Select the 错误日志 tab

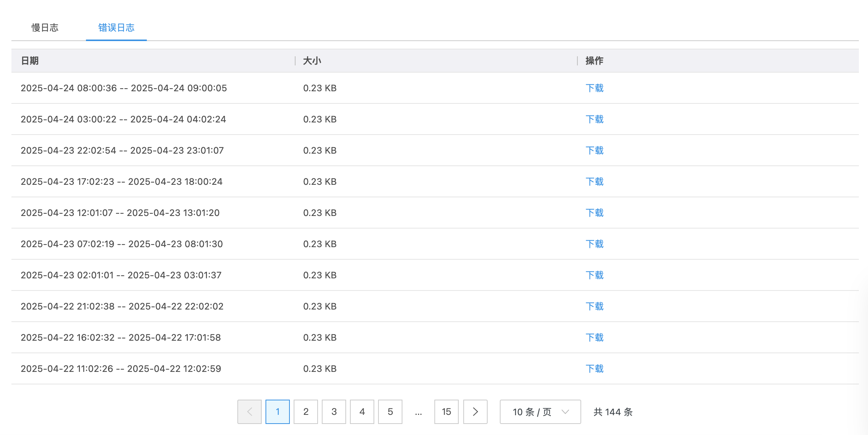[116, 28]
